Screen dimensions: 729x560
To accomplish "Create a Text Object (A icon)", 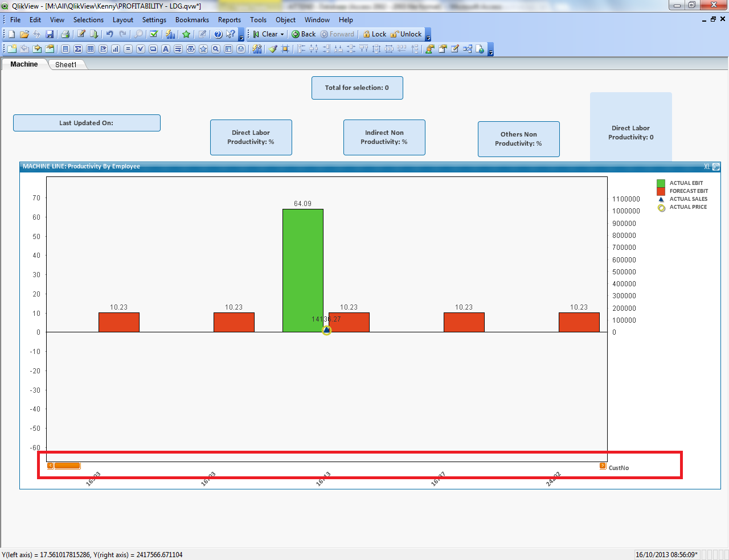I will coord(166,49).
